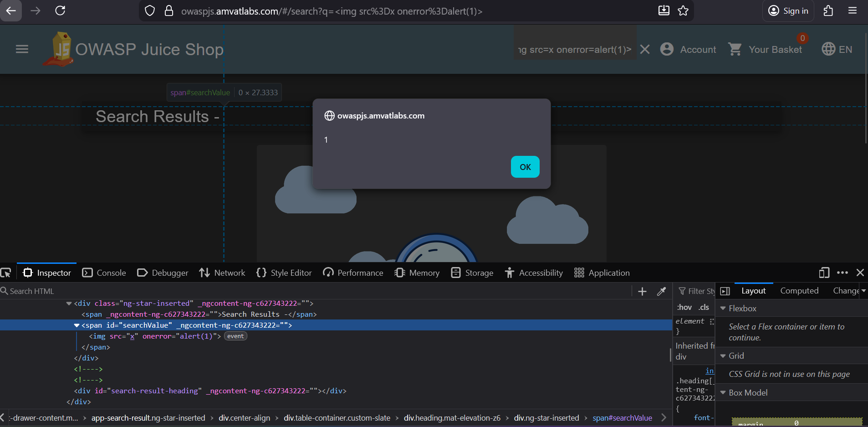
Task: Click the element picker icon in DevTools
Action: pyautogui.click(x=6, y=273)
